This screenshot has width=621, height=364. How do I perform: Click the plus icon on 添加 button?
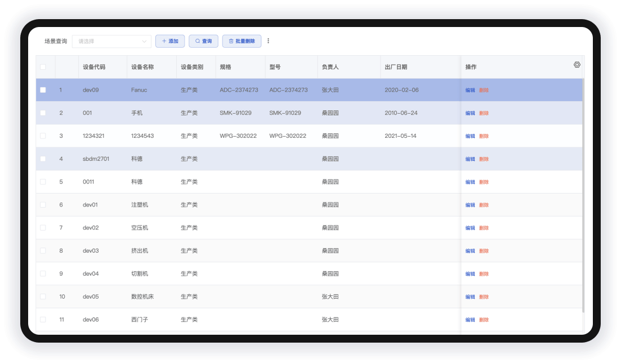(x=164, y=41)
